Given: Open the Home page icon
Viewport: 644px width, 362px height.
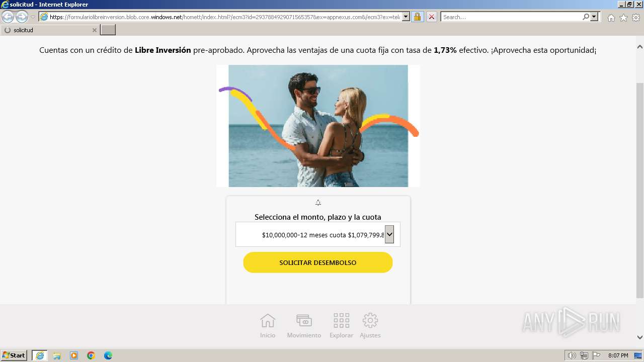Looking at the screenshot, I should (x=611, y=18).
